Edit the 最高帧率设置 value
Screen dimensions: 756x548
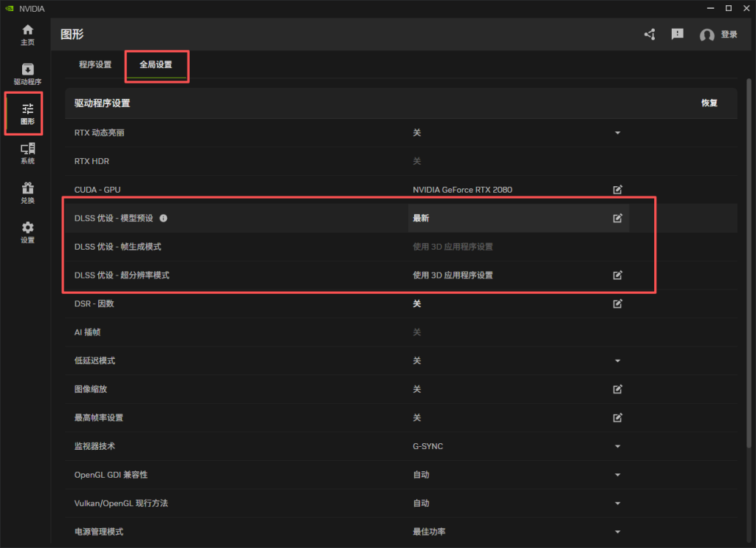coord(618,417)
